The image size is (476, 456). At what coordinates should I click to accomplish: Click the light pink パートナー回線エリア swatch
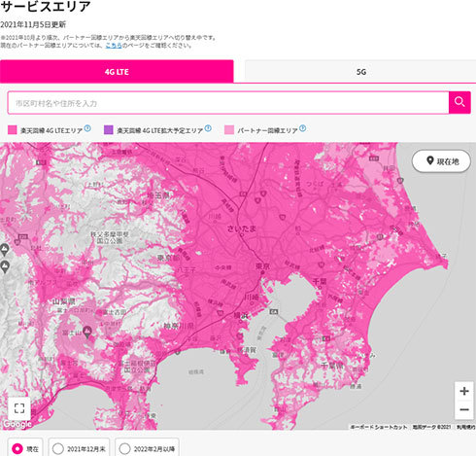coord(229,130)
